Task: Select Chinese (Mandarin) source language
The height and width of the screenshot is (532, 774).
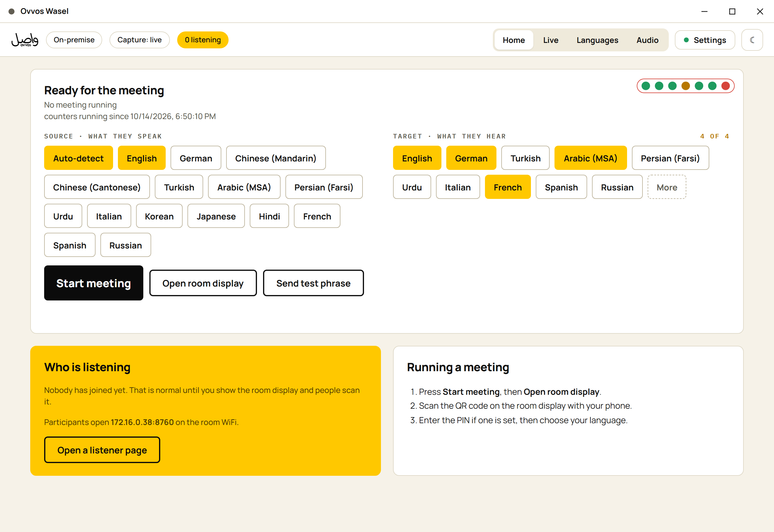Action: click(276, 158)
